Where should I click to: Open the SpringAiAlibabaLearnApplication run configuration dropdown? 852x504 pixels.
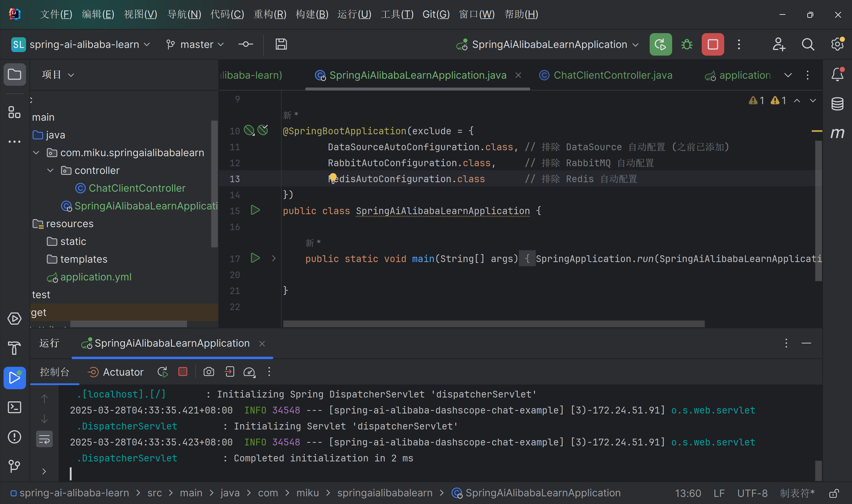point(635,44)
